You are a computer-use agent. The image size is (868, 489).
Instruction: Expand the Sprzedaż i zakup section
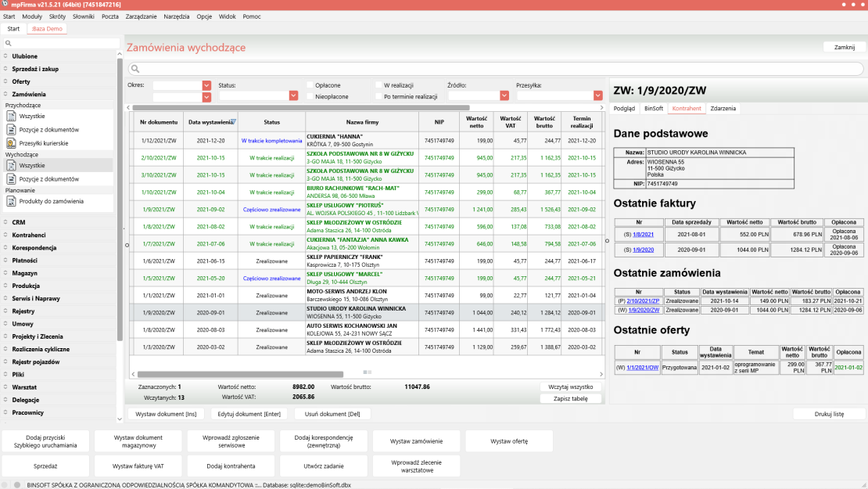click(x=35, y=69)
